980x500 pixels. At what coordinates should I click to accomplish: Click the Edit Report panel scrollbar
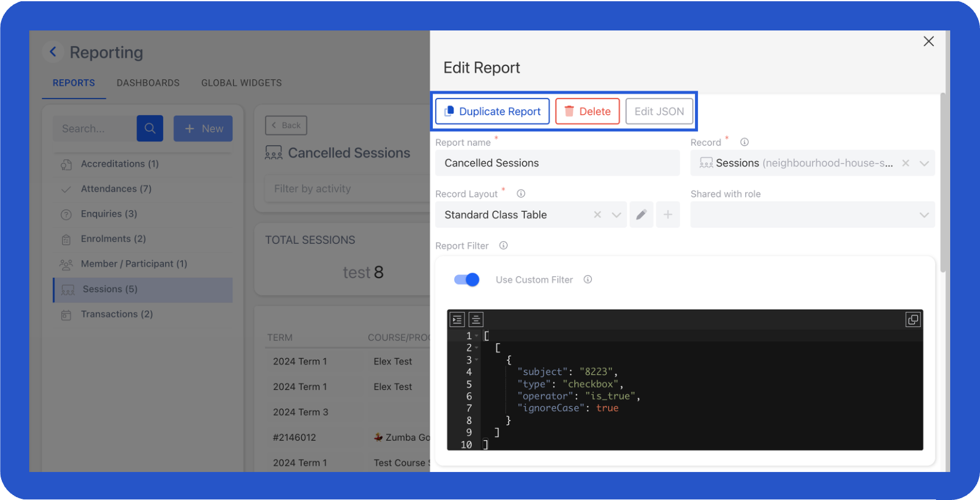[942, 183]
